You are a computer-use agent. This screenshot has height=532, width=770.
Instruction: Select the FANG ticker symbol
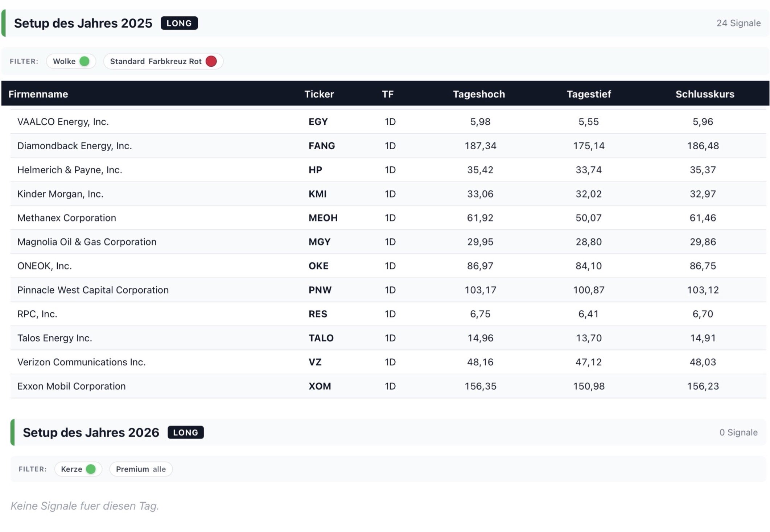(322, 146)
